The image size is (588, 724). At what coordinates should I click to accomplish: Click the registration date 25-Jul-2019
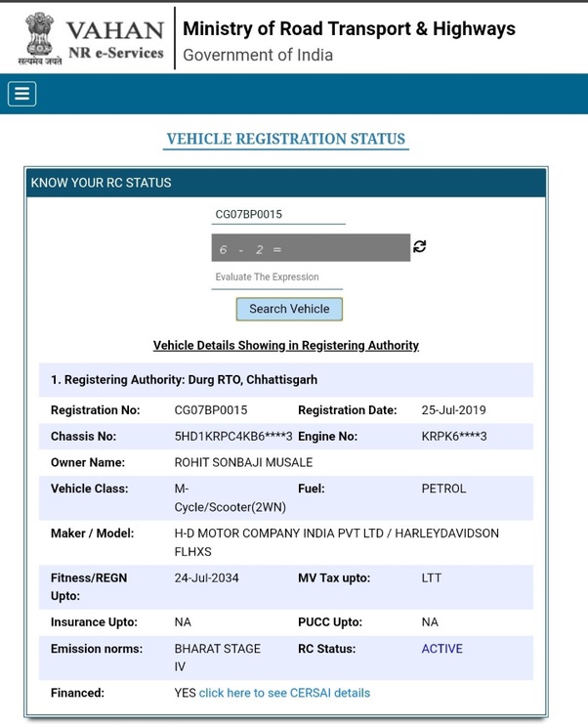click(x=453, y=410)
